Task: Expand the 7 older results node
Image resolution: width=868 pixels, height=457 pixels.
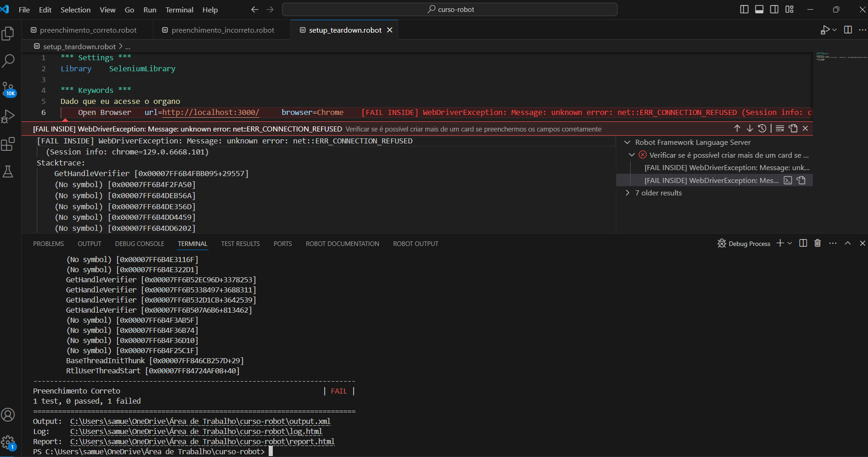Action: click(627, 193)
